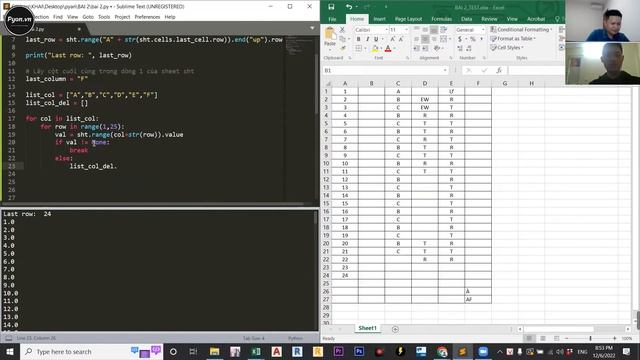
Task: Apply accounting dollar number format
Action: click(x=460, y=39)
